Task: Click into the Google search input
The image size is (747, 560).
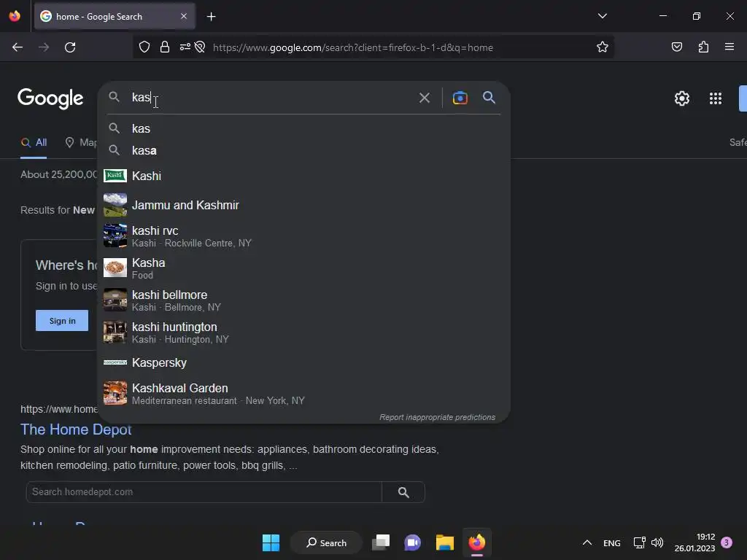Action: [x=271, y=98]
